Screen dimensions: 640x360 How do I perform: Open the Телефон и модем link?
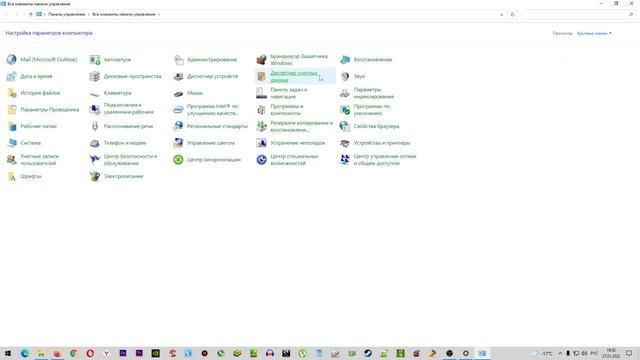pyautogui.click(x=124, y=143)
